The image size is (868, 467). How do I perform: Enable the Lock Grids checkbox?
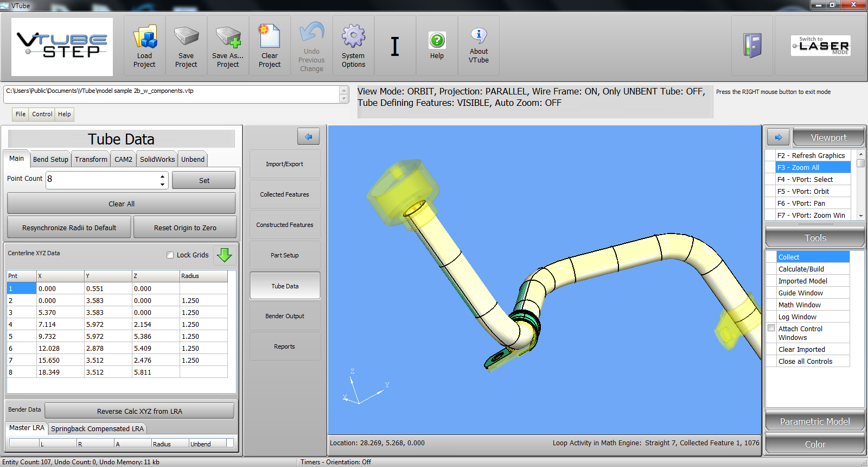170,255
